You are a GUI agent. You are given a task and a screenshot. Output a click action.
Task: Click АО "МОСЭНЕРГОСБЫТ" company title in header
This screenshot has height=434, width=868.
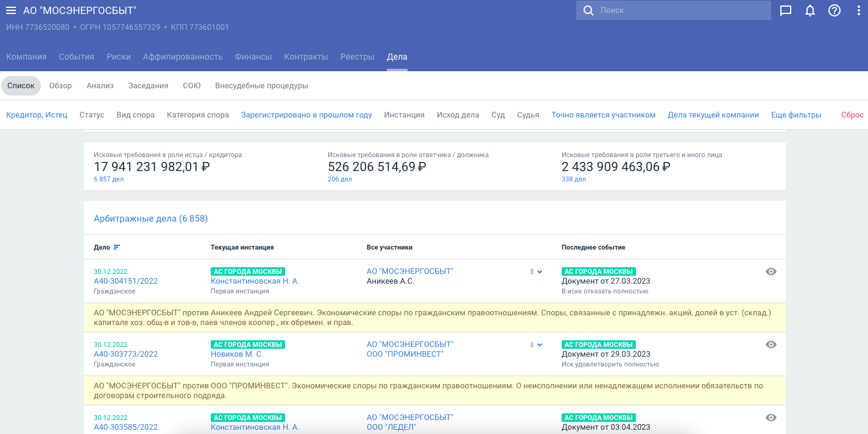pos(80,10)
